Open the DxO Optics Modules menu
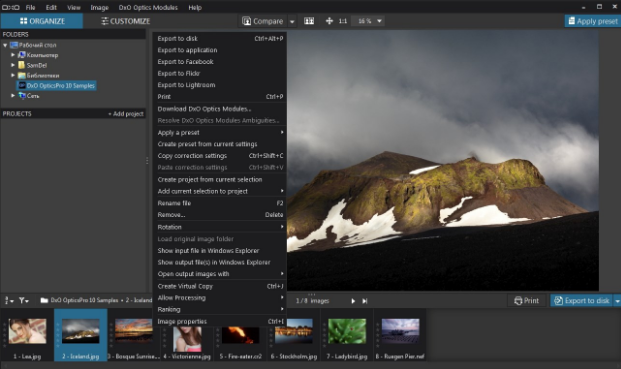This screenshot has height=369, width=621. [x=148, y=7]
